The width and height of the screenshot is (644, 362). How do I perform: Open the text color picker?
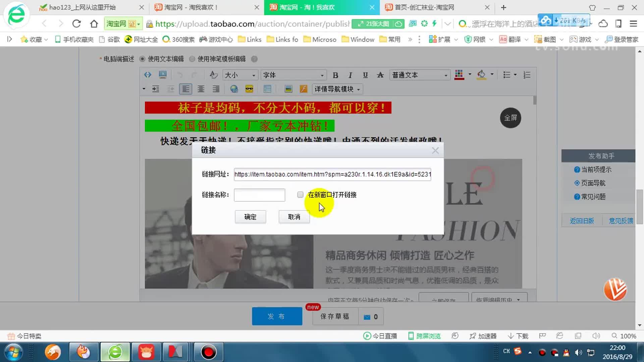(x=459, y=75)
